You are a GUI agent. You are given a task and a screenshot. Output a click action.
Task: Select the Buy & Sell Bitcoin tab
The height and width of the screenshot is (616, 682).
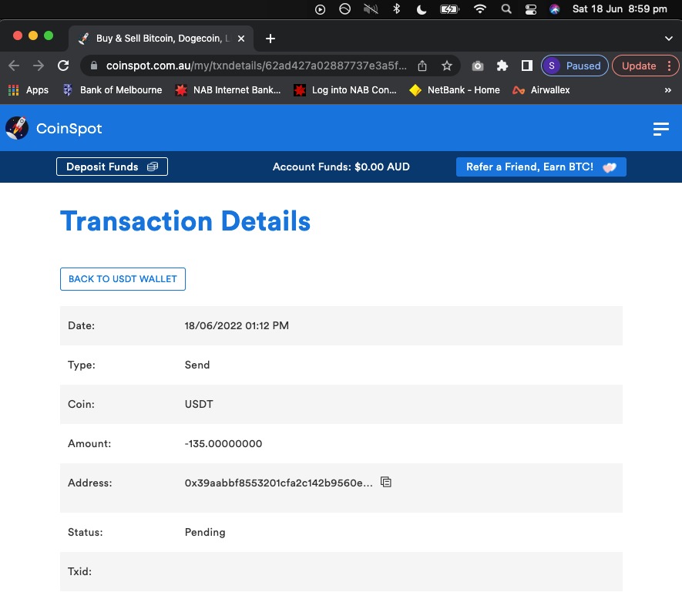click(x=161, y=39)
